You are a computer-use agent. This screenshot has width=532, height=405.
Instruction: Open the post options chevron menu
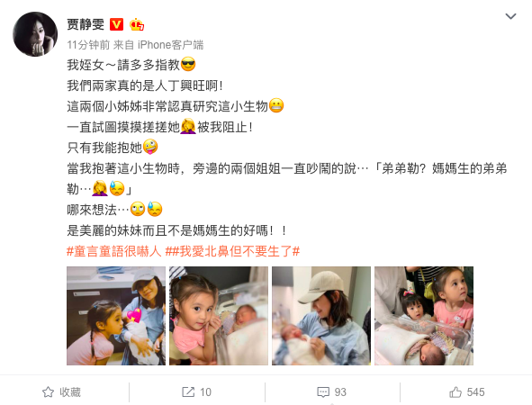(510, 16)
